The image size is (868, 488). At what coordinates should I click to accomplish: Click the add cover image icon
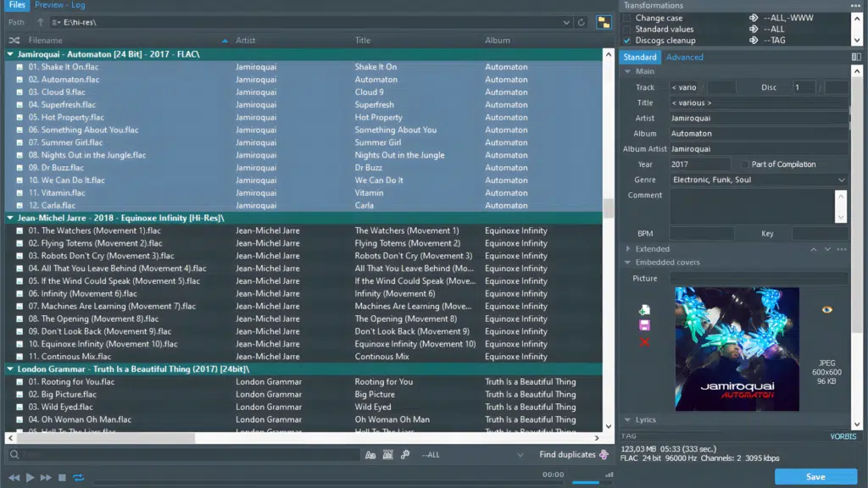pos(644,310)
